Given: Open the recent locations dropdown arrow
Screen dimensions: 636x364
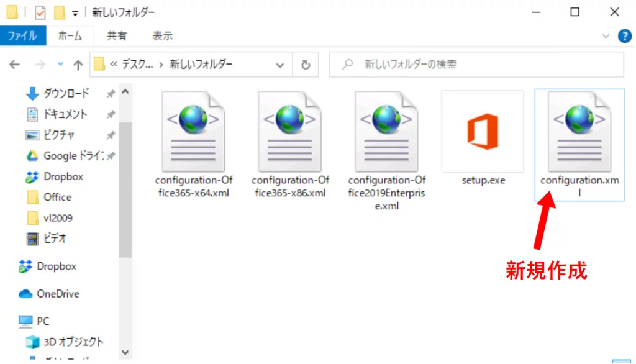Looking at the screenshot, I should coord(60,65).
